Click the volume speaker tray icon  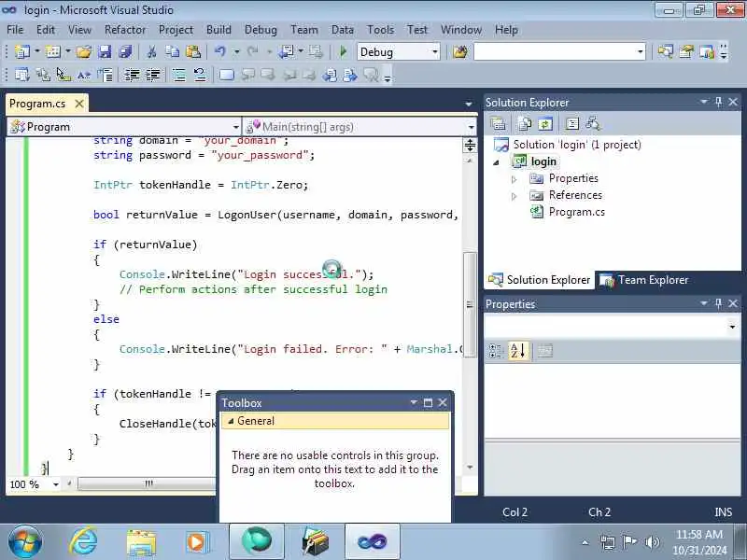[x=652, y=542]
